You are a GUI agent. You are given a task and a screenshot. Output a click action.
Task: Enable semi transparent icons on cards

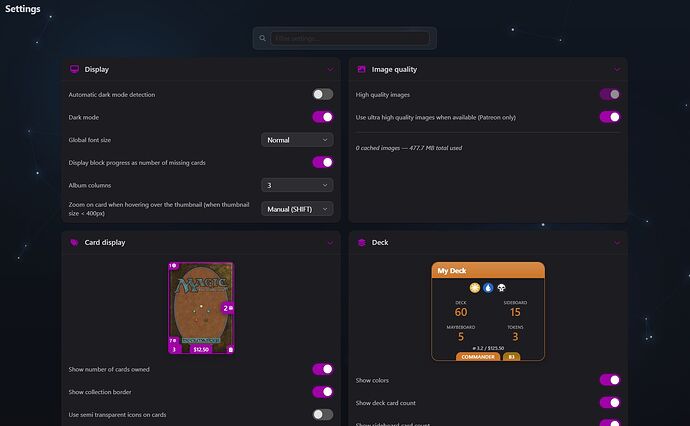pos(323,415)
